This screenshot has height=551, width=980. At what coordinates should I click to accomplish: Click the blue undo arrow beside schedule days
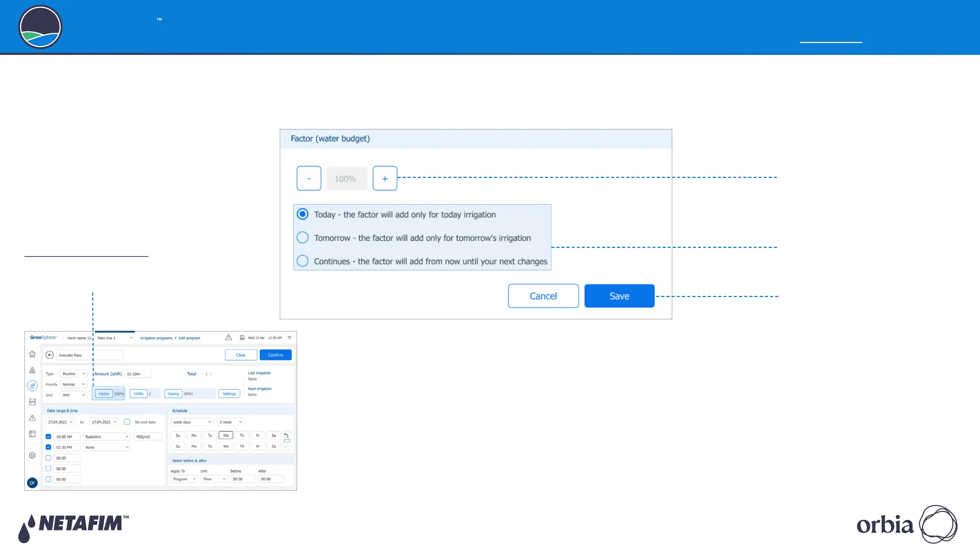click(x=286, y=435)
